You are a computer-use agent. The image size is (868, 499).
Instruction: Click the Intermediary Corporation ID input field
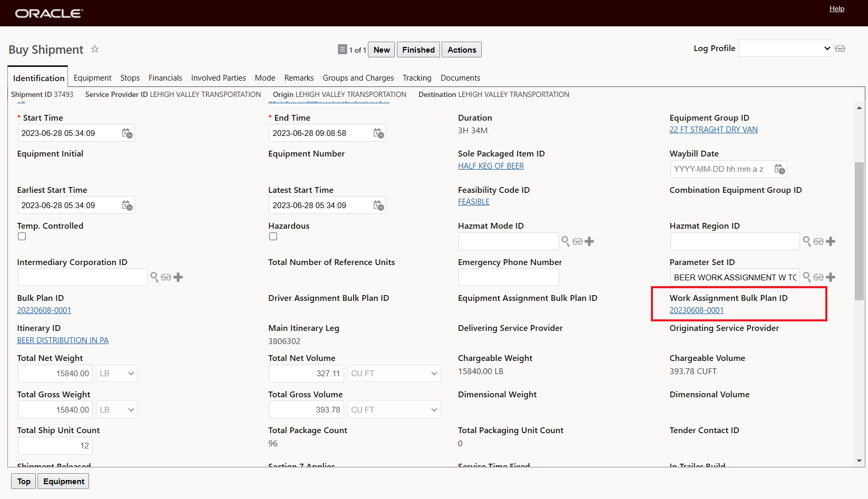83,277
